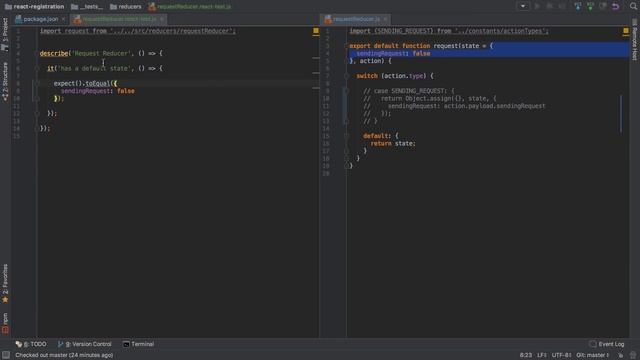Open the Favorites tool window stripe button
Image resolution: width=640 pixels, height=360 pixels.
(x=5, y=283)
